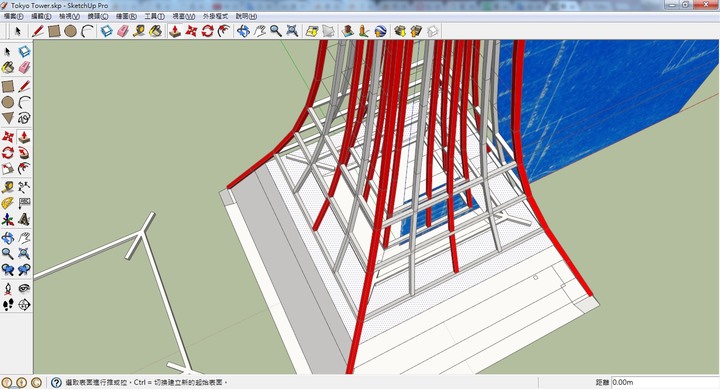Open the 檔案(F) File menu
Viewport: 720px width, 389px height.
(13, 16)
